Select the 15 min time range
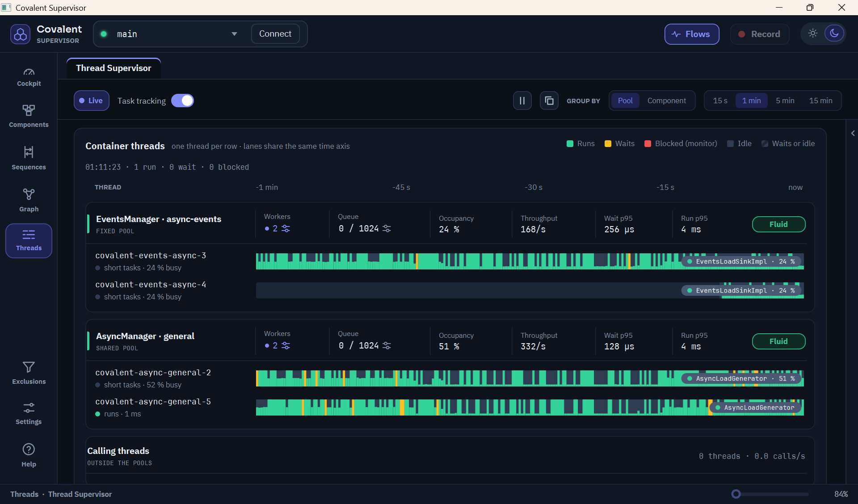 (x=820, y=101)
